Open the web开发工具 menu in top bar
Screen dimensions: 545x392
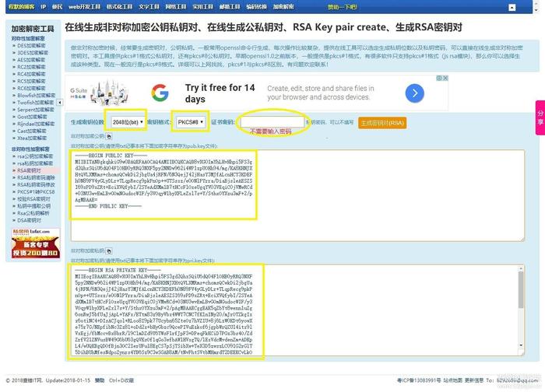click(x=84, y=6)
